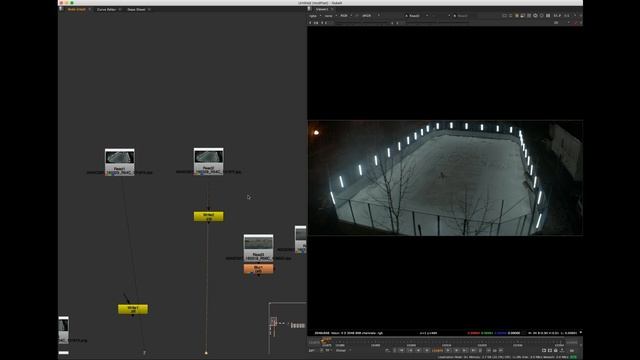Open the Dope Sheet tab

pyautogui.click(x=136, y=9)
